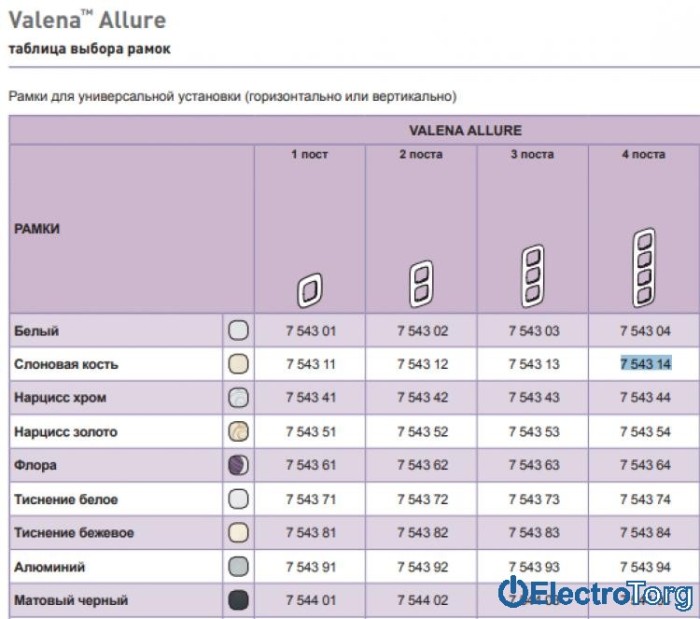Click the code 7 544 02
Viewport: 700px width, 619px height.
tap(422, 600)
